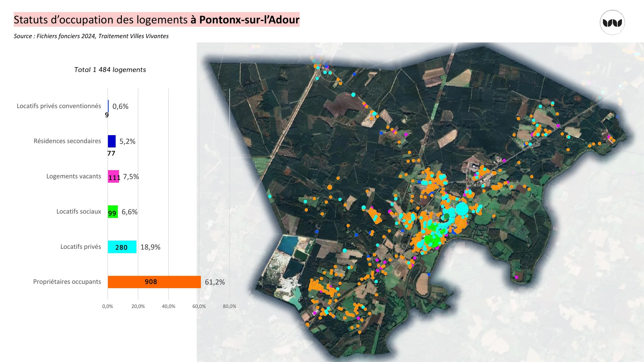
Task: Click the '6,6%' data label
Action: pos(130,212)
